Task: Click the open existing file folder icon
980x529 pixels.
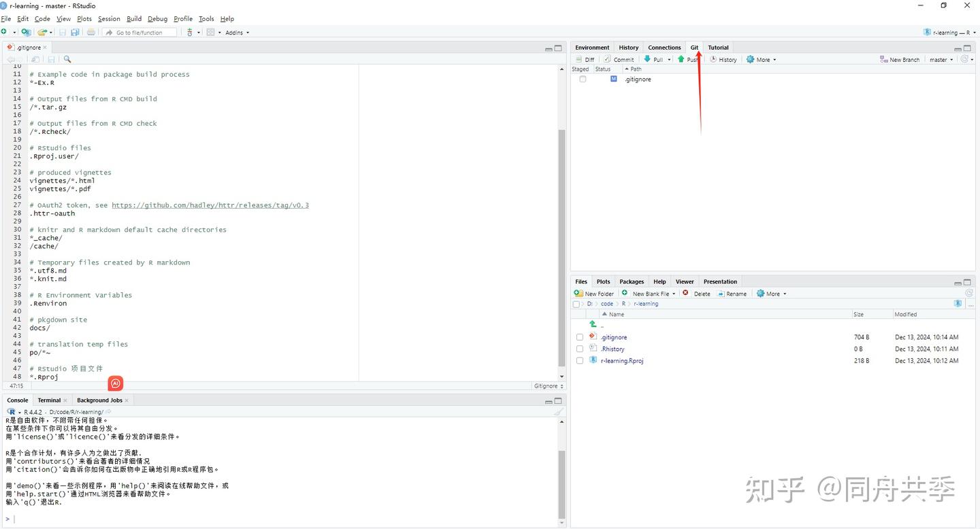Action: (42, 32)
